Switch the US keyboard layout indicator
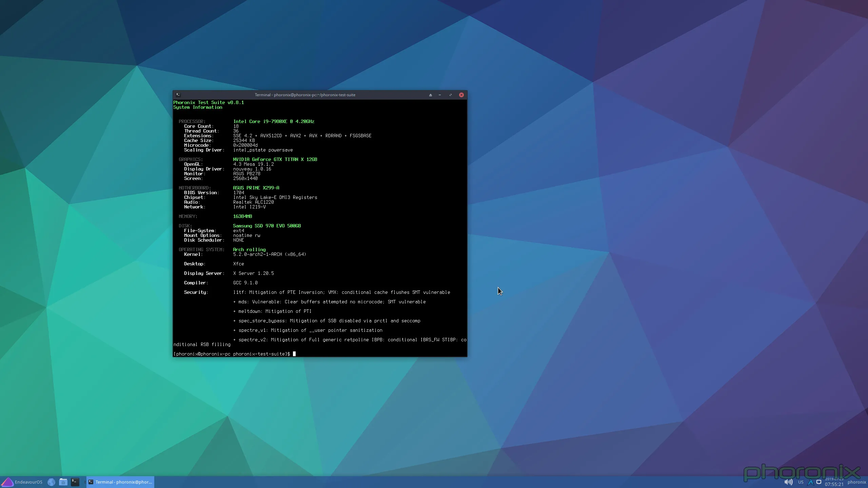Viewport: 868px width, 488px height. (x=800, y=483)
